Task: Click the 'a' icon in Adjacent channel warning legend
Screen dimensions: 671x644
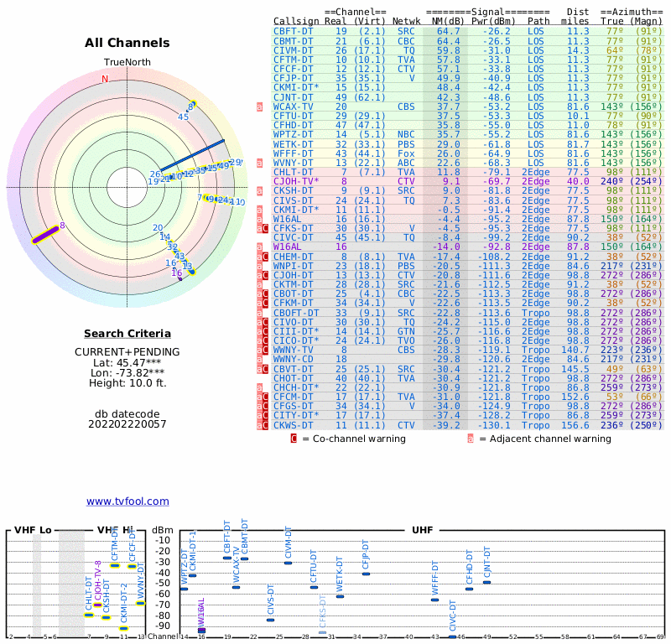Action: pos(471,439)
